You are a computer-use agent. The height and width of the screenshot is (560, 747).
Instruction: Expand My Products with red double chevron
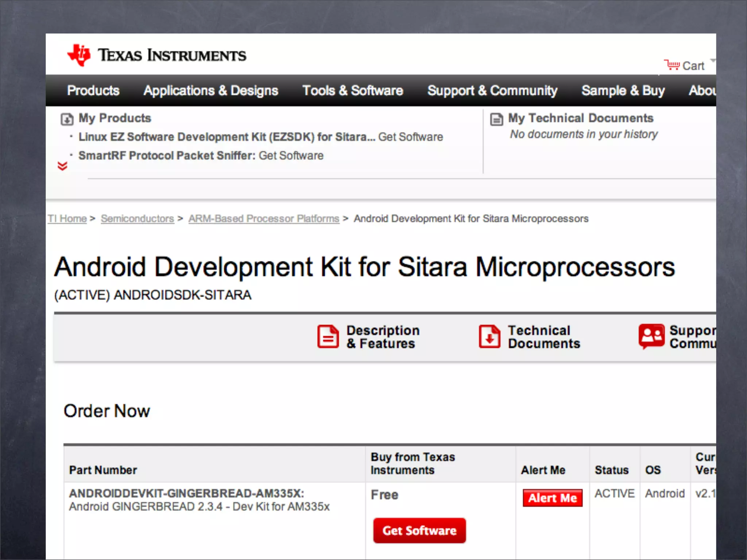click(62, 166)
